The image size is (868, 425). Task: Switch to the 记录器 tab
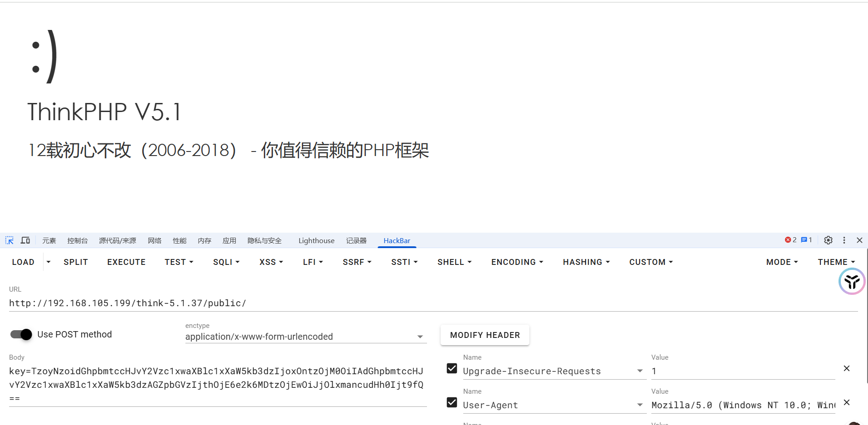coord(356,240)
